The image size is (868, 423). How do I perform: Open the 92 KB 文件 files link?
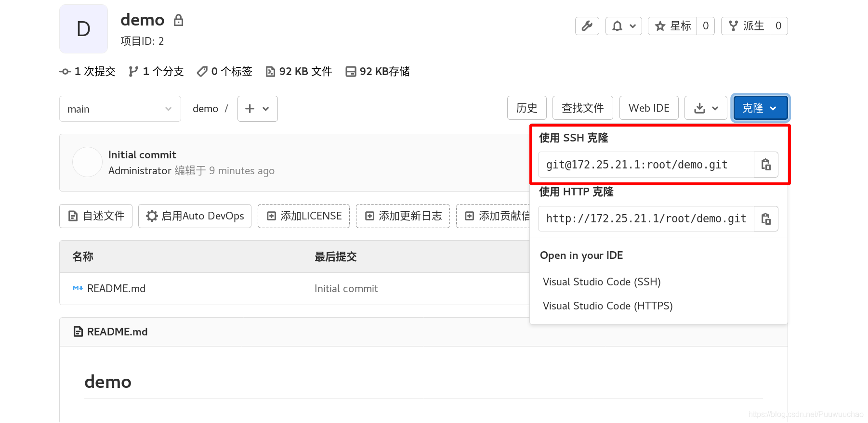[x=299, y=72]
